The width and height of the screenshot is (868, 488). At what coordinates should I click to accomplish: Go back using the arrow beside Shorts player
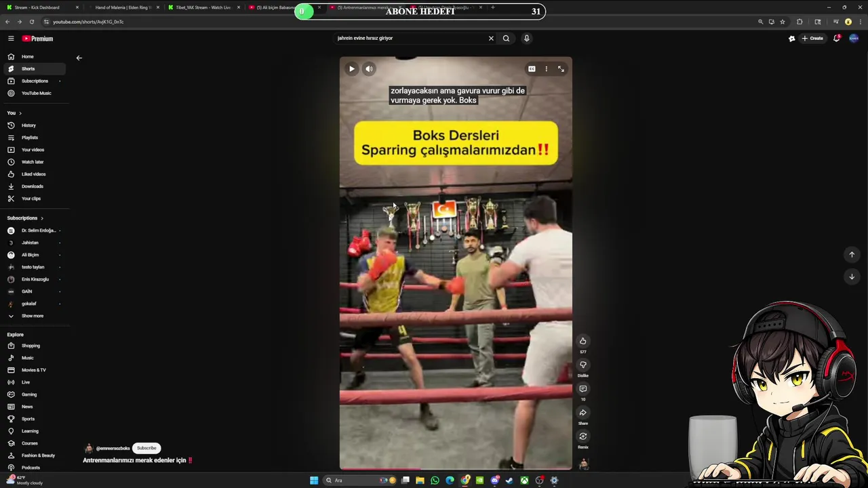(79, 58)
